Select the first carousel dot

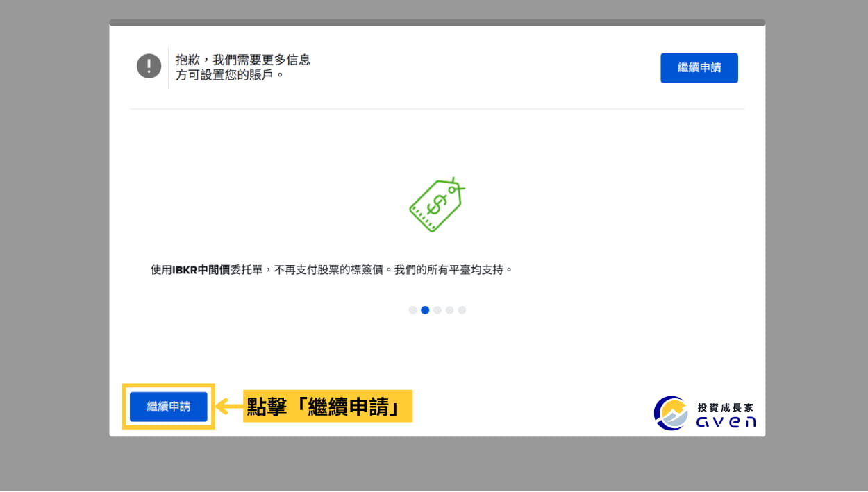click(x=412, y=310)
